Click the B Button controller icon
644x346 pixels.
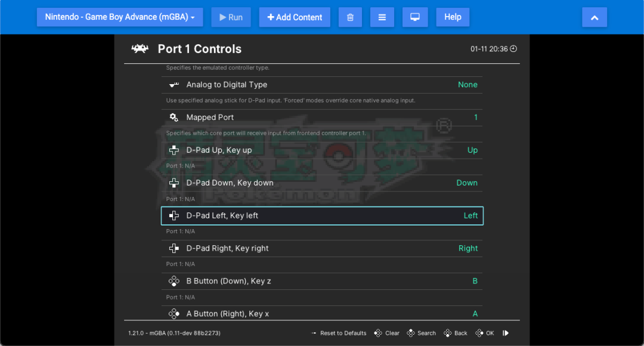174,281
